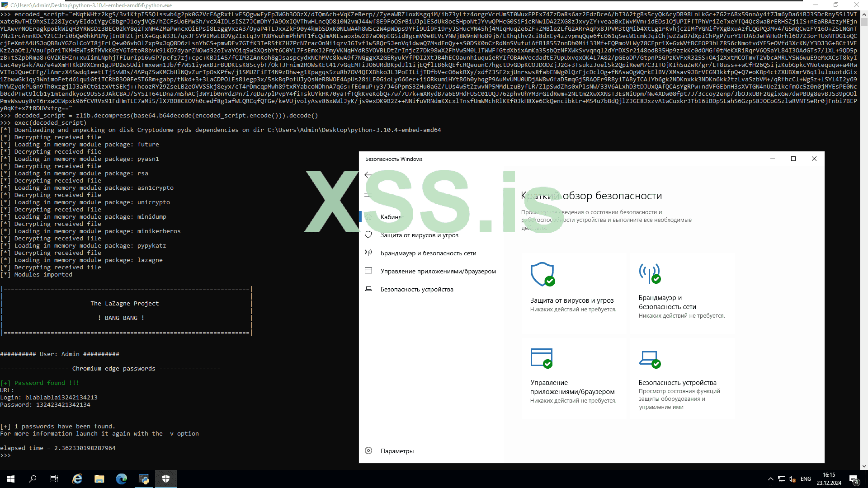The height and width of the screenshot is (488, 868).
Task: Open taskbar search magnifier
Action: 33,479
